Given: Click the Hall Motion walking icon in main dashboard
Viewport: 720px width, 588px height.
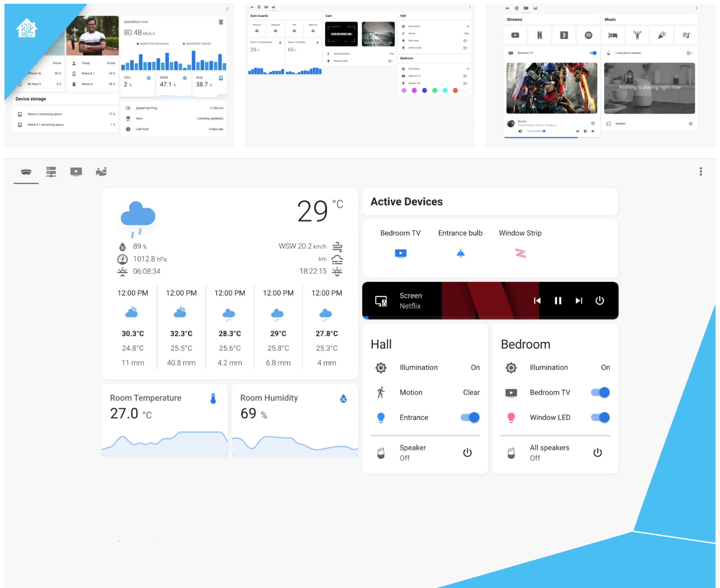Looking at the screenshot, I should pyautogui.click(x=381, y=393).
